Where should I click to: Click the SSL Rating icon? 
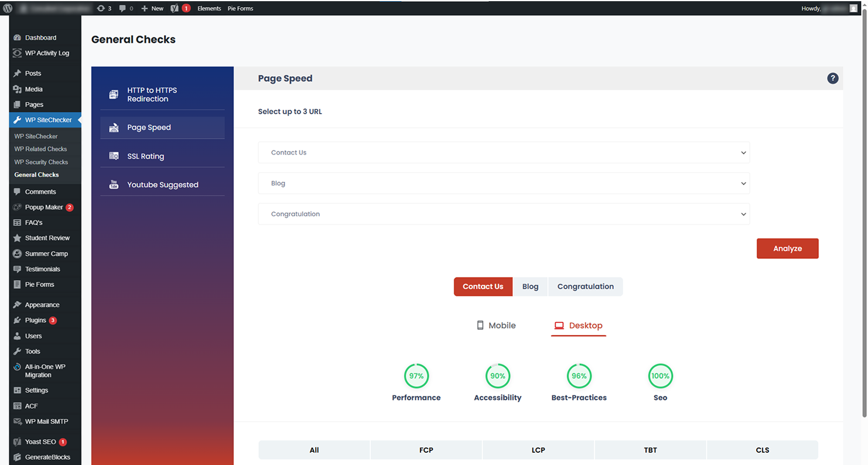(x=114, y=156)
